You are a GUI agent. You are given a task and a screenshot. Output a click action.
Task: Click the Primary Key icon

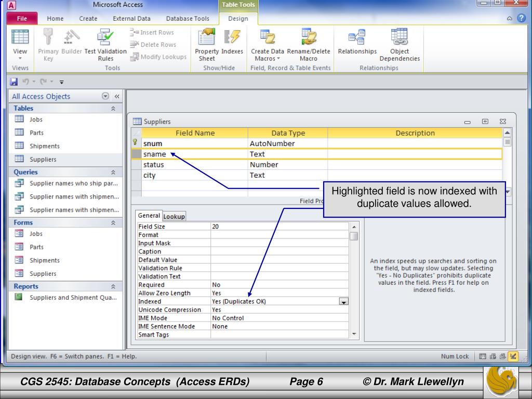tap(48, 45)
